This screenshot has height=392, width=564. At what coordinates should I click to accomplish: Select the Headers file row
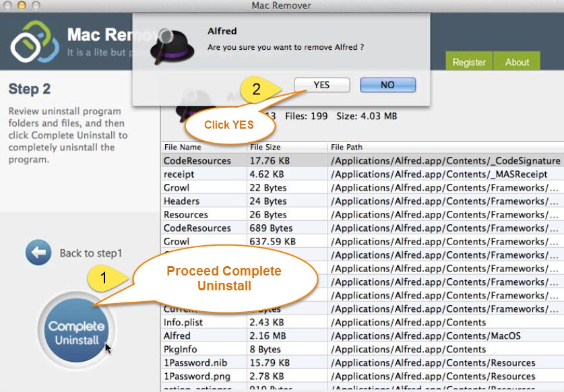(363, 201)
